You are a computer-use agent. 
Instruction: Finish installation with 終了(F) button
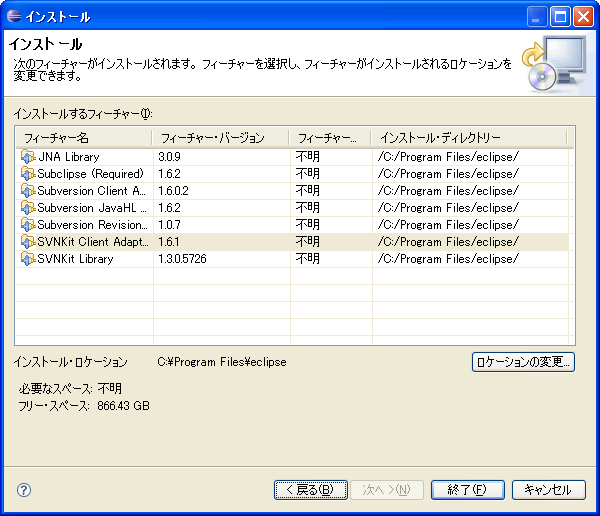(x=468, y=490)
